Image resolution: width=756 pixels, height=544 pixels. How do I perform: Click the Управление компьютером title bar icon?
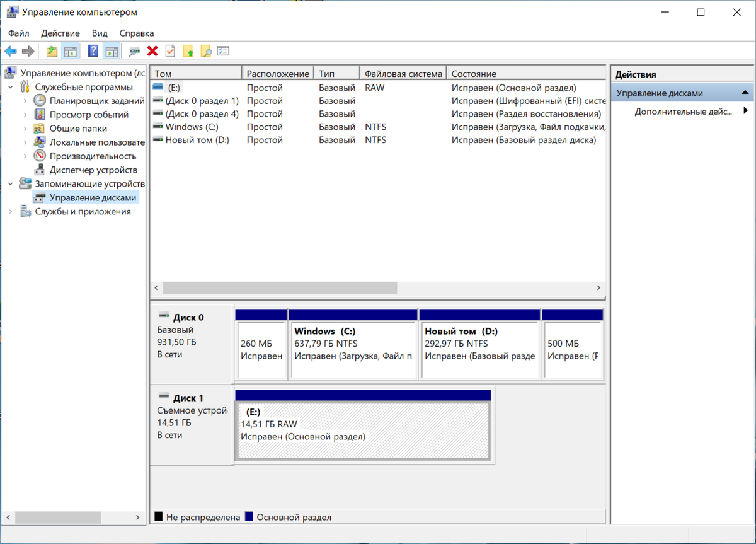pos(12,12)
